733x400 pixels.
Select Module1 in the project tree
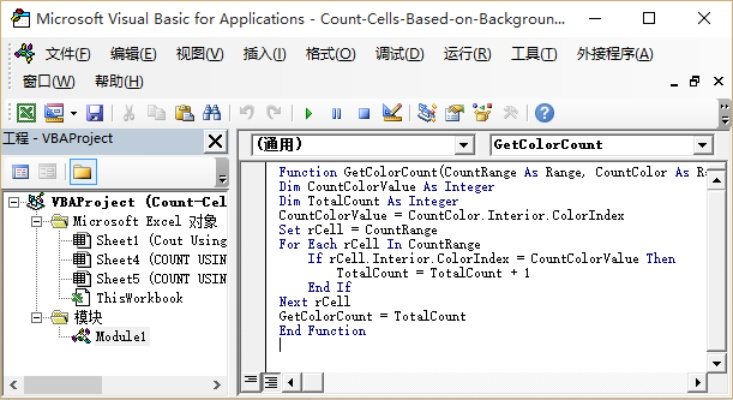[121, 336]
